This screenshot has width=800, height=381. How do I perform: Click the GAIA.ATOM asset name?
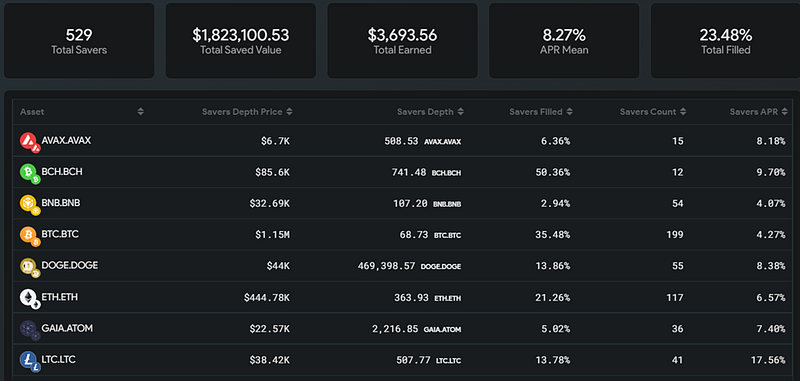[x=67, y=328]
